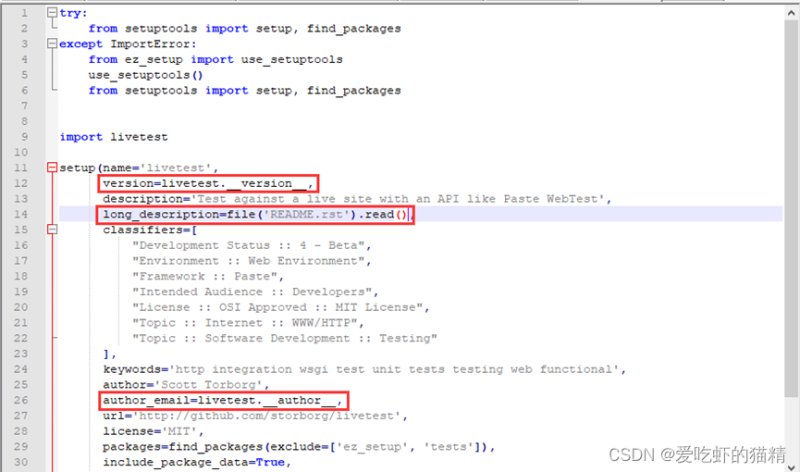Click '"Development Status :: 4 - Beta",' string

252,245
